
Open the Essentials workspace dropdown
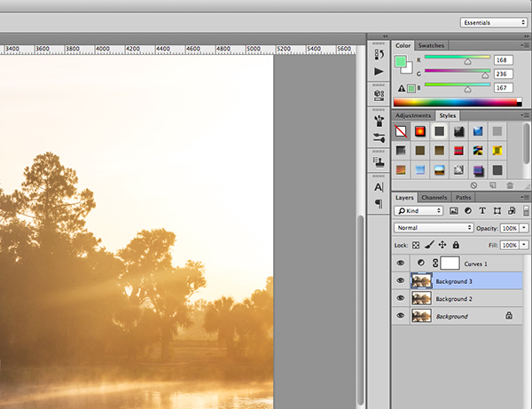(494, 22)
